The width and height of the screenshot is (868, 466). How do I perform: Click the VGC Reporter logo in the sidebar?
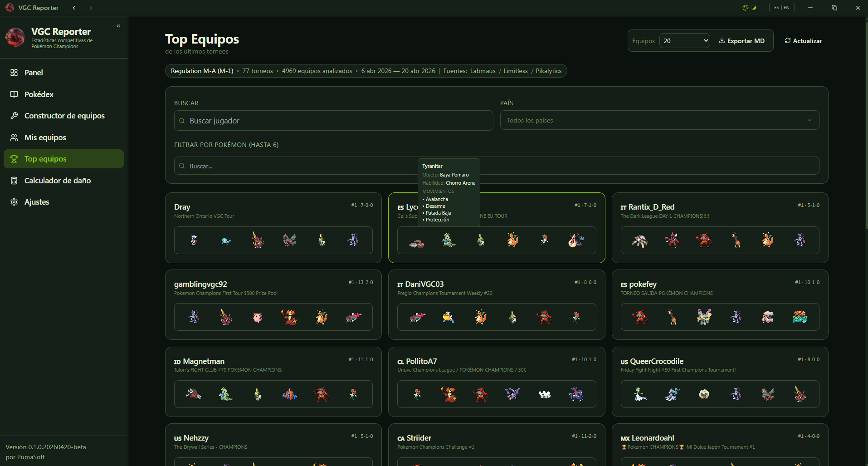pos(15,37)
